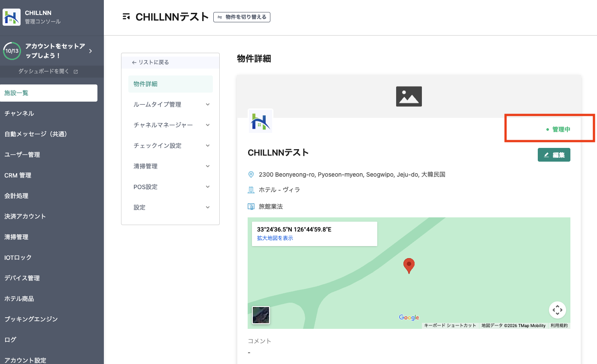Select 物件詳細 in the property submenu
Viewport: 597px width, 364px height.
pyautogui.click(x=170, y=84)
